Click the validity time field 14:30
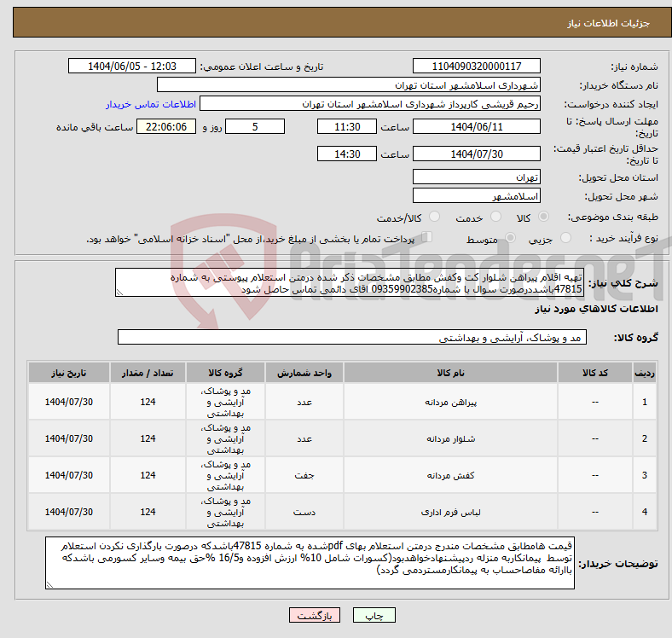The image size is (672, 638). tap(347, 154)
